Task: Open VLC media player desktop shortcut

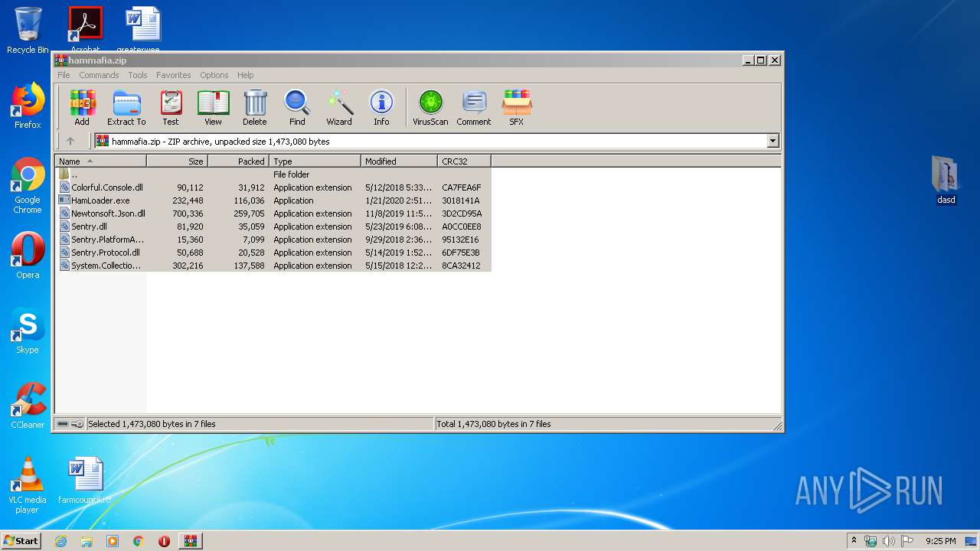Action: click(28, 485)
